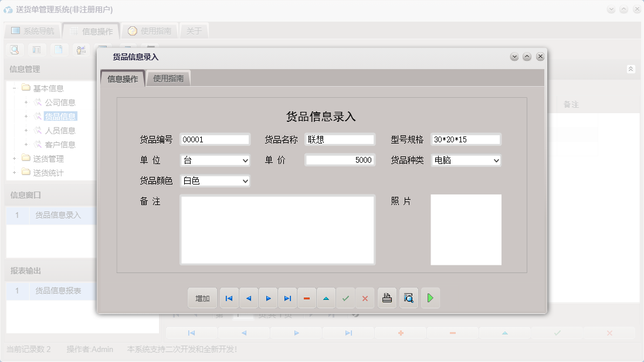
Task: Jump to the first record with the navigation icon
Action: [x=229, y=298]
